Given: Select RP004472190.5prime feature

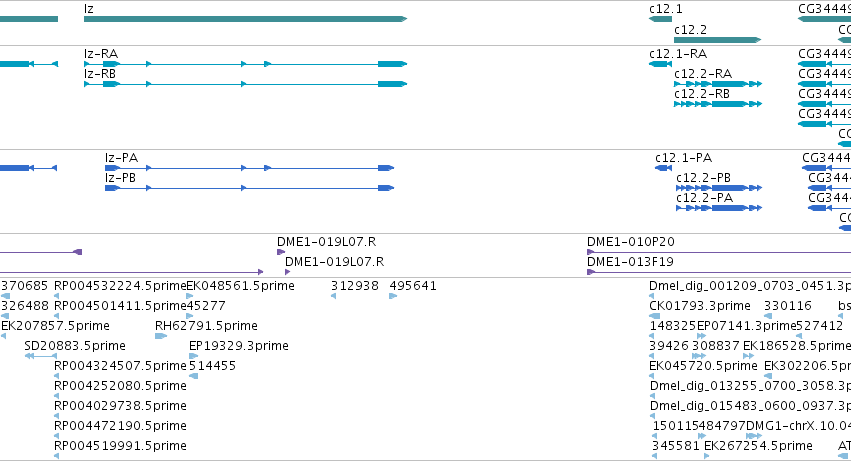Looking at the screenshot, I should point(56,436).
